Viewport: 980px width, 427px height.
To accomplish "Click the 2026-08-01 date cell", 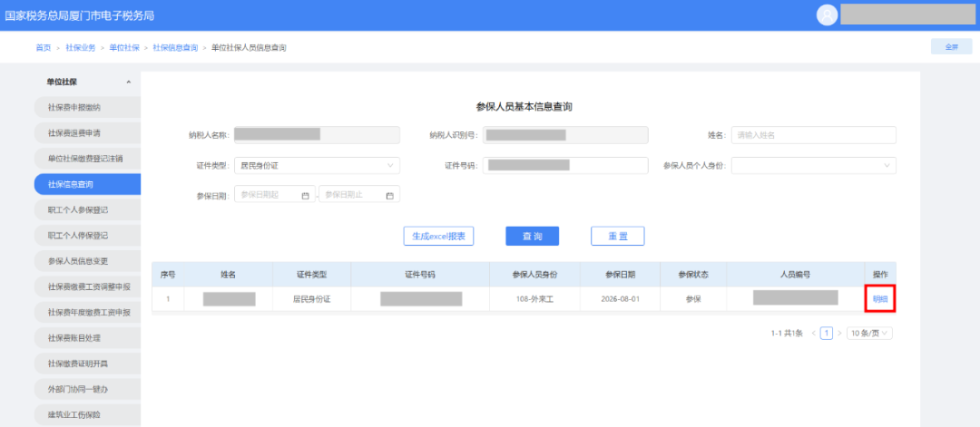I will 620,299.
